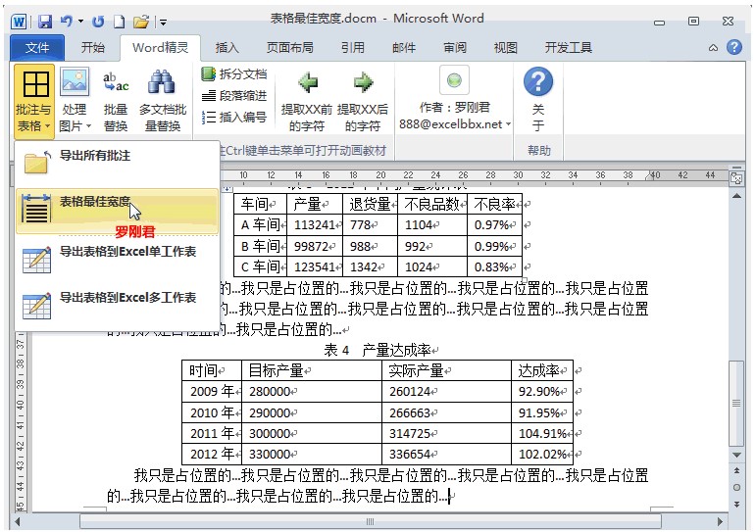The height and width of the screenshot is (532, 756).
Task: Click the 多文档批量替换 binoculars icon
Action: click(162, 83)
